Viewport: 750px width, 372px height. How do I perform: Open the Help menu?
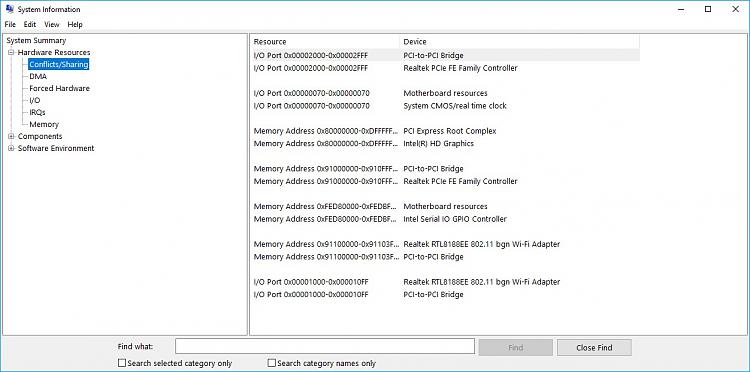click(x=75, y=24)
